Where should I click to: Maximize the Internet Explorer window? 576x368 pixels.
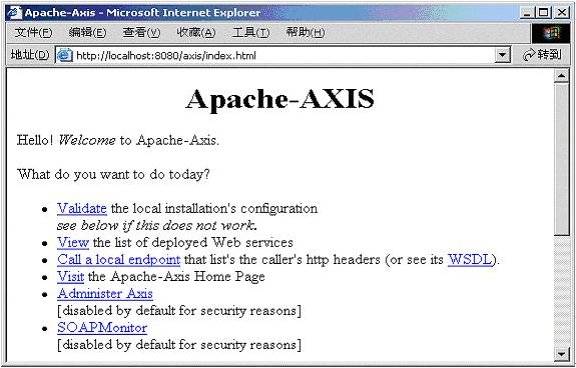[543, 13]
